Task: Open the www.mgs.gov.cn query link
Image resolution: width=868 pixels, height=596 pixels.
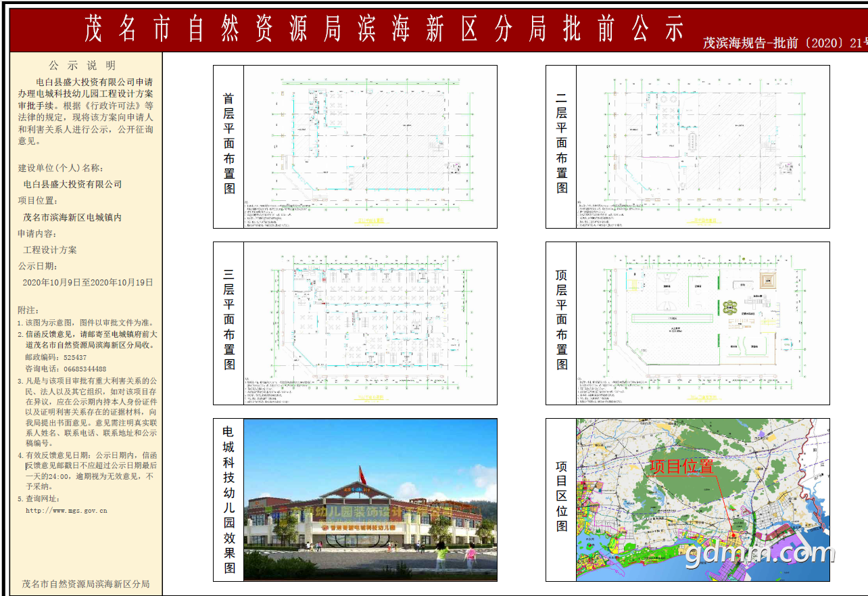Action: click(x=66, y=511)
